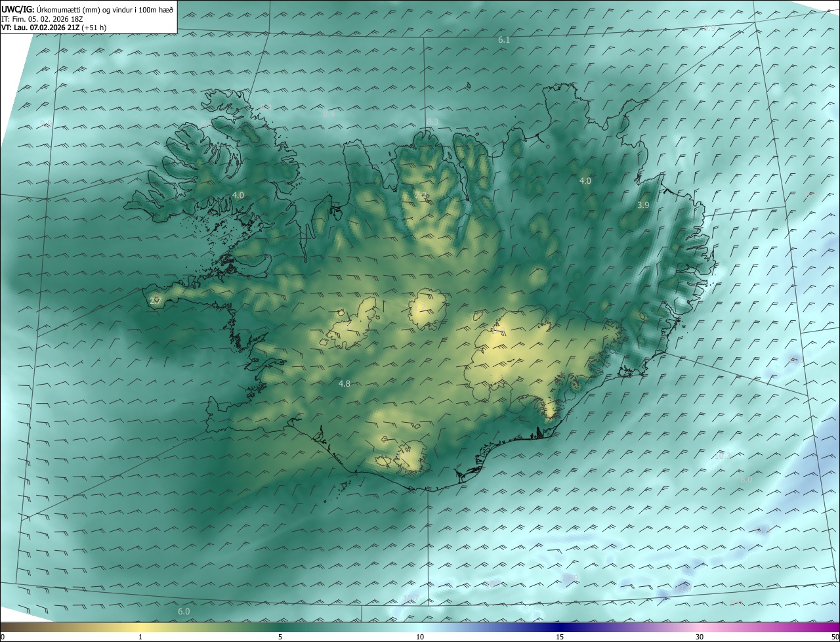Image resolution: width=840 pixels, height=642 pixels.
Task: Click the '0' tick on the color scale
Action: pos(3,637)
